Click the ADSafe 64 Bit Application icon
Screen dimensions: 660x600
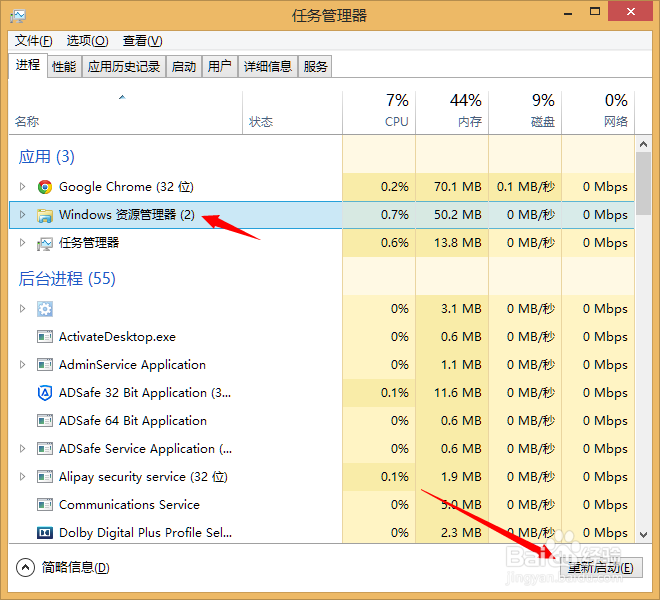pyautogui.click(x=45, y=421)
